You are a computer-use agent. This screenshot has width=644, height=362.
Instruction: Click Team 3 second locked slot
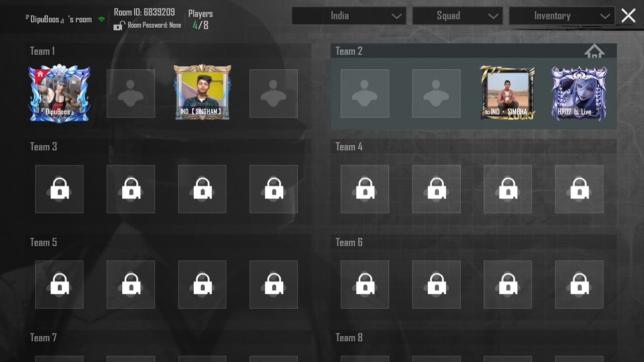[x=131, y=189]
